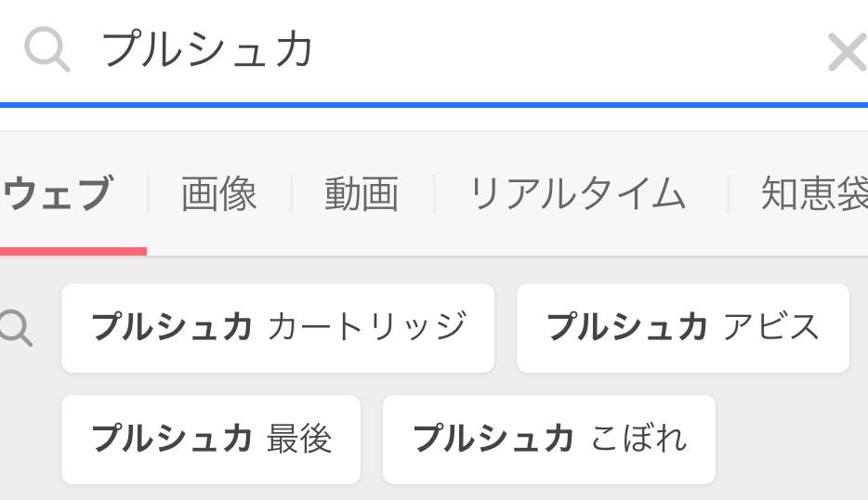This screenshot has height=500, width=868.
Task: Click the pink underline below the ウェブ tab
Action: 72,251
